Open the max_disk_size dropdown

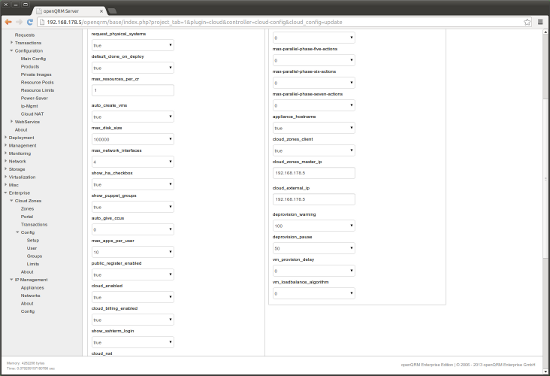pyautogui.click(x=133, y=139)
